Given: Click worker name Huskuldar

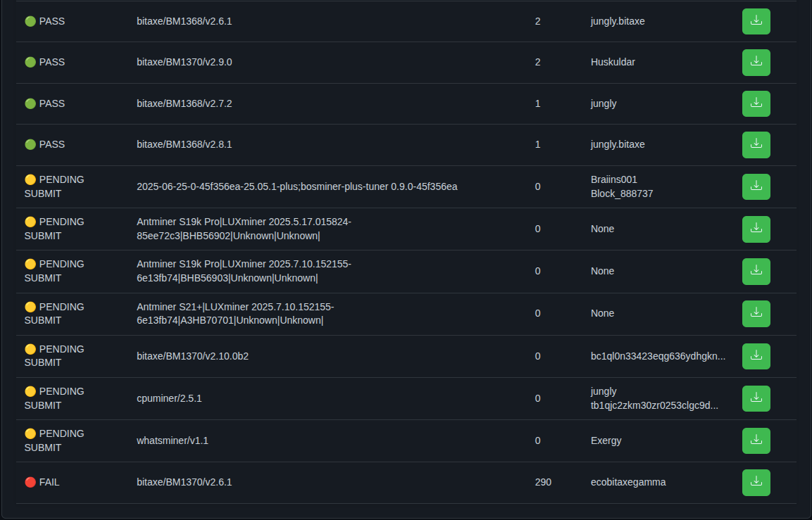Looking at the screenshot, I should click(613, 62).
